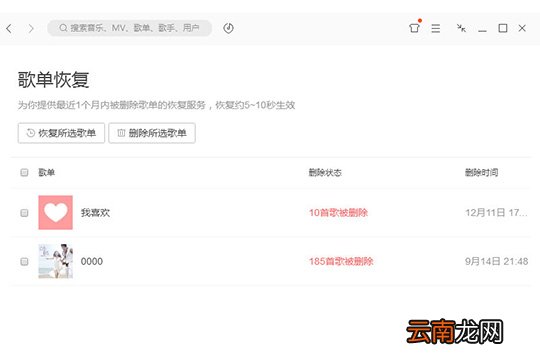Click 删除所选歌单 button
The height and width of the screenshot is (360, 540).
[152, 133]
